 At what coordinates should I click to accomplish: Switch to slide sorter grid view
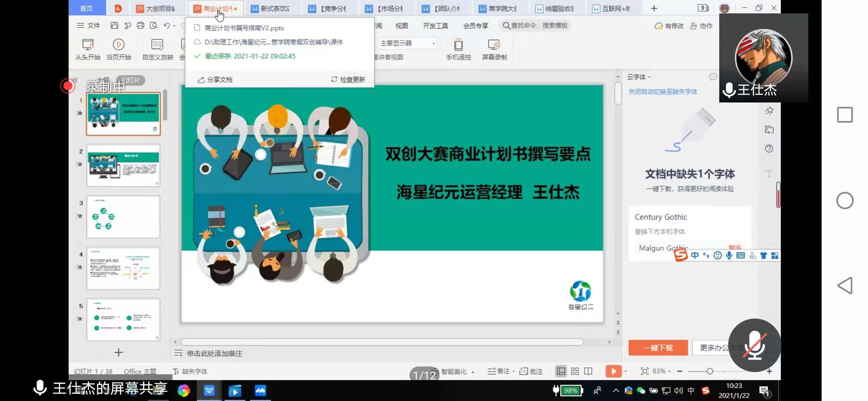[x=575, y=371]
